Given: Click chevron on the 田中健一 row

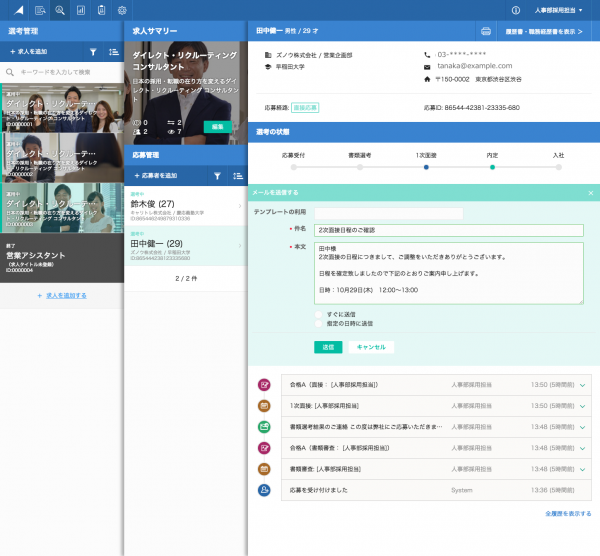Looking at the screenshot, I should pos(240,245).
